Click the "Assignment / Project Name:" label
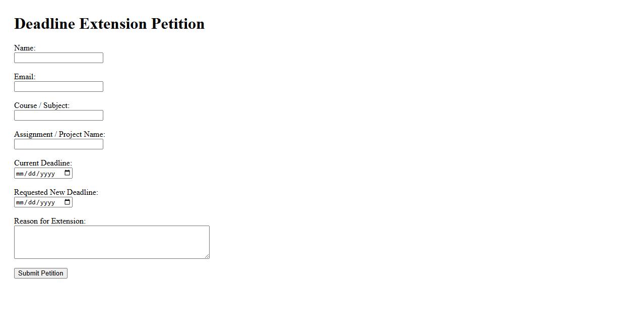The image size is (644, 328). click(x=59, y=134)
